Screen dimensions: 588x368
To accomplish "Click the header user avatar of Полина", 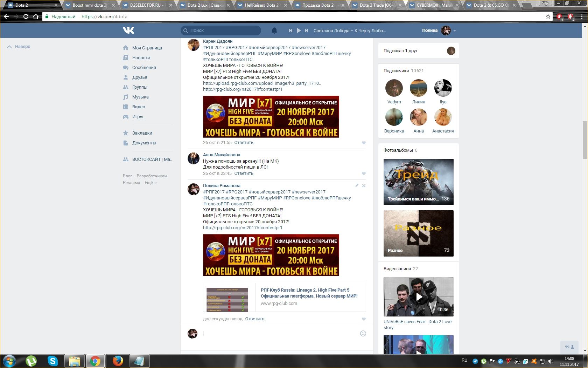I will click(x=446, y=30).
